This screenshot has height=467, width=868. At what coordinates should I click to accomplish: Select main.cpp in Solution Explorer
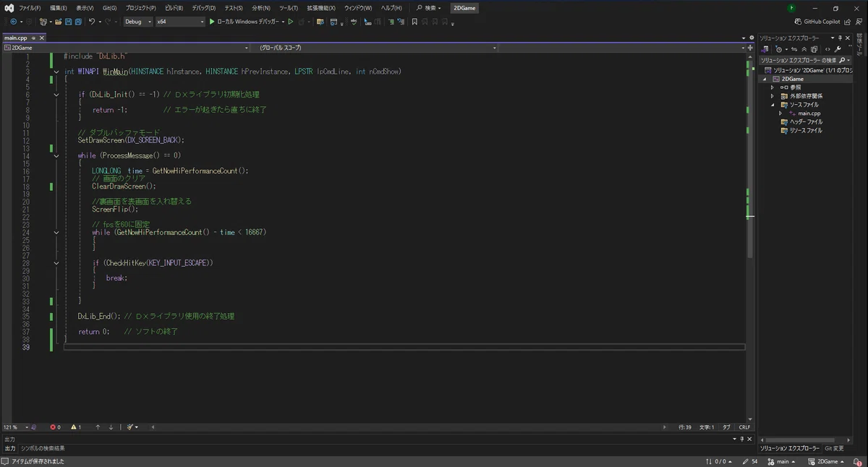click(x=809, y=113)
